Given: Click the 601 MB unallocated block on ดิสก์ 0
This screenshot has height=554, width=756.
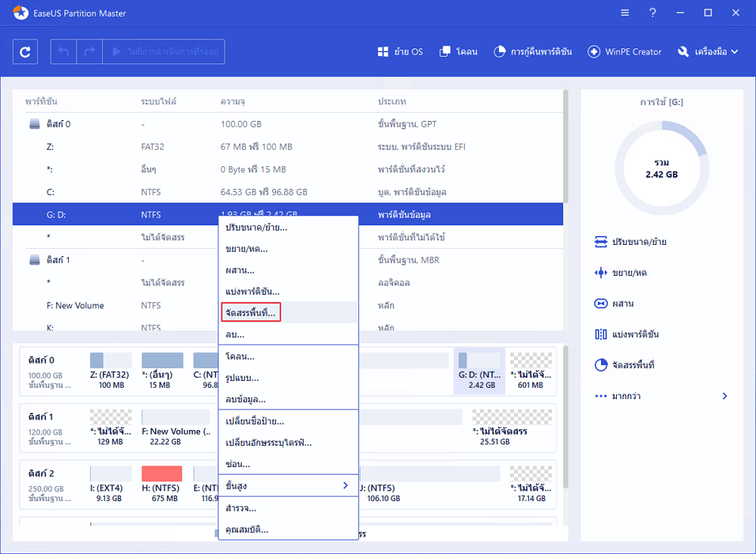Looking at the screenshot, I should 531,370.
